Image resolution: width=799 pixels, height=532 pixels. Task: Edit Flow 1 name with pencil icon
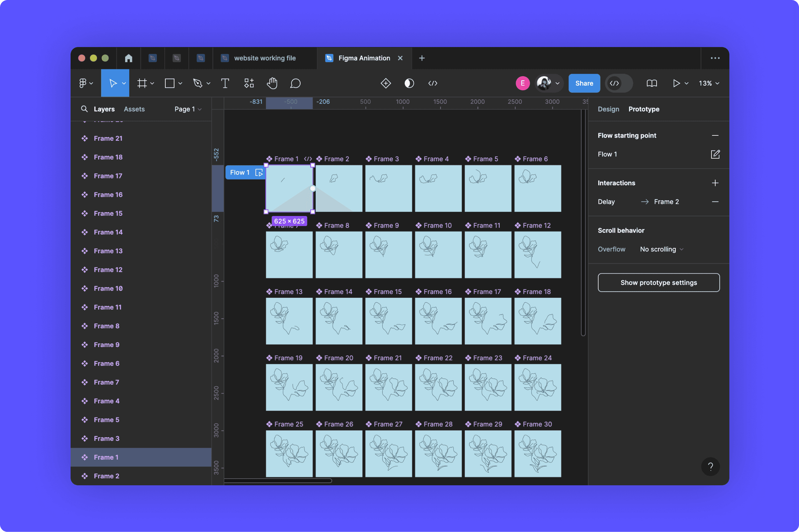pos(715,154)
